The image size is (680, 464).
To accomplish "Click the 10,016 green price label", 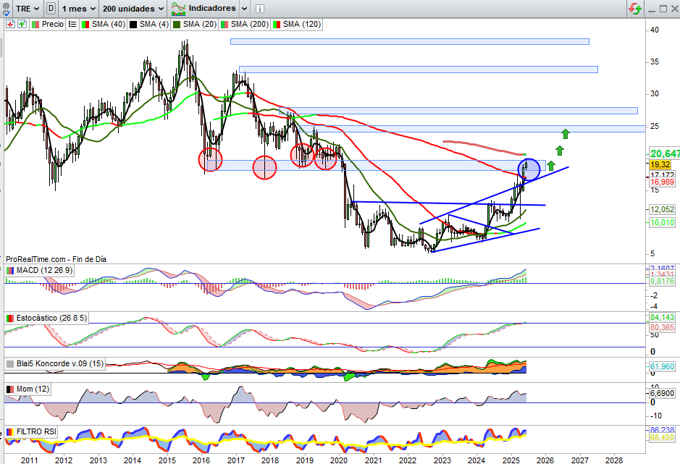I will coord(662,222).
